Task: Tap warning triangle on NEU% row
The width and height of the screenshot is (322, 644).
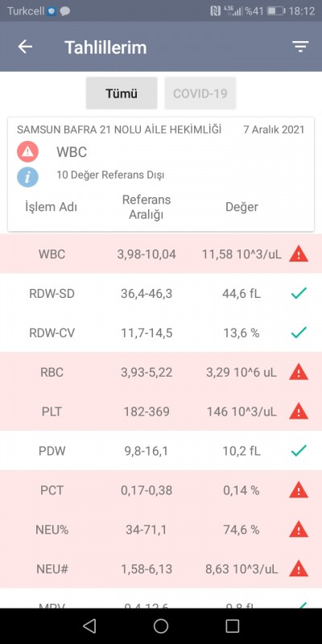Action: point(299,530)
